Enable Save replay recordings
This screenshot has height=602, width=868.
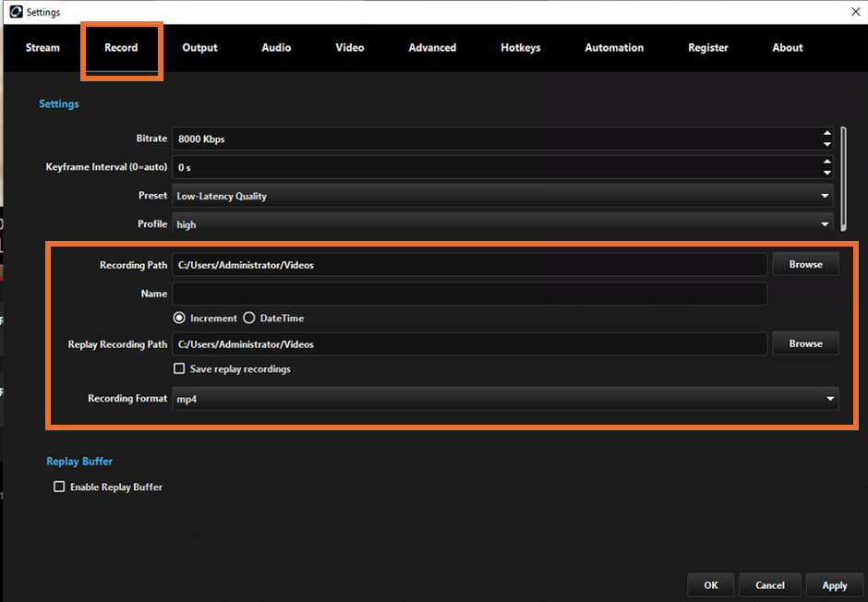(180, 367)
